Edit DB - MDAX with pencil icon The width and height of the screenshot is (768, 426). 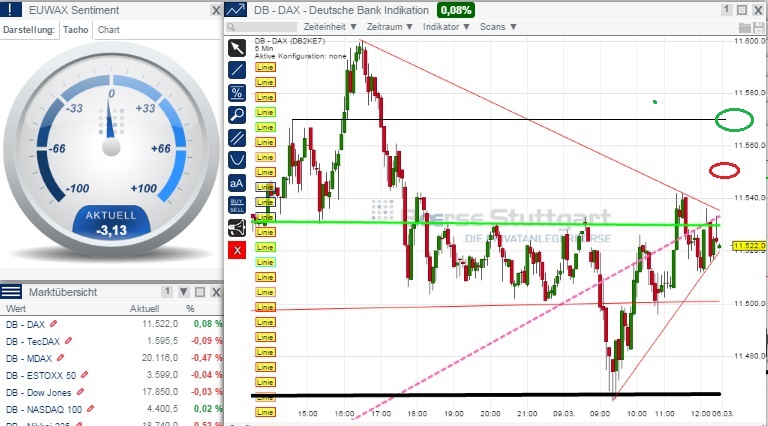60,357
